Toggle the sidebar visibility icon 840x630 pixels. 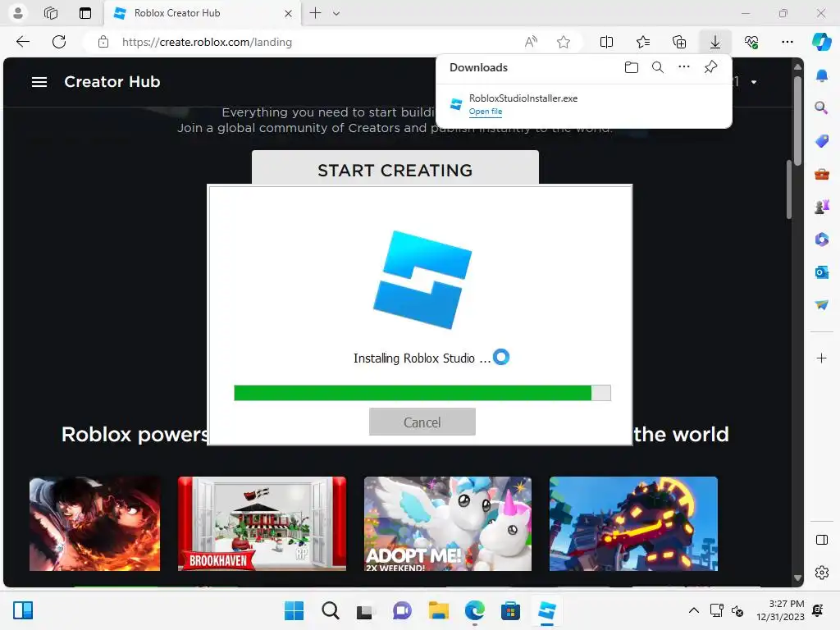[x=822, y=540]
